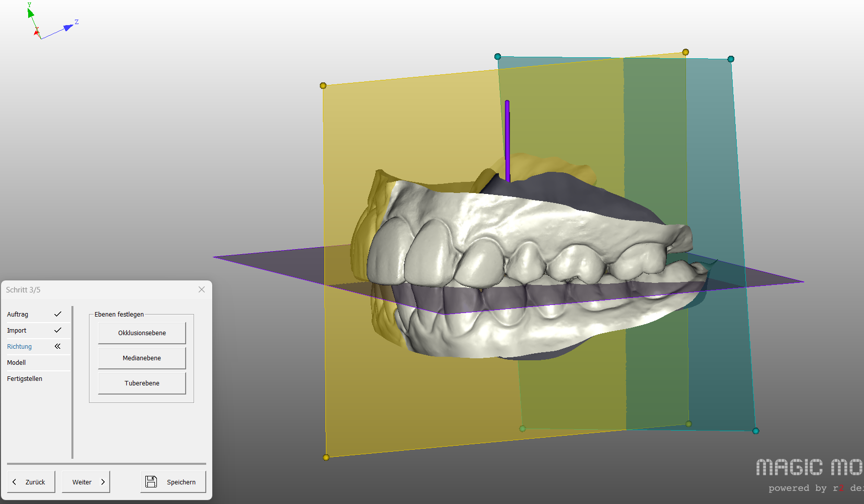Select the Tuberebene button
Viewport: 864px width, 504px height.
coord(142,383)
